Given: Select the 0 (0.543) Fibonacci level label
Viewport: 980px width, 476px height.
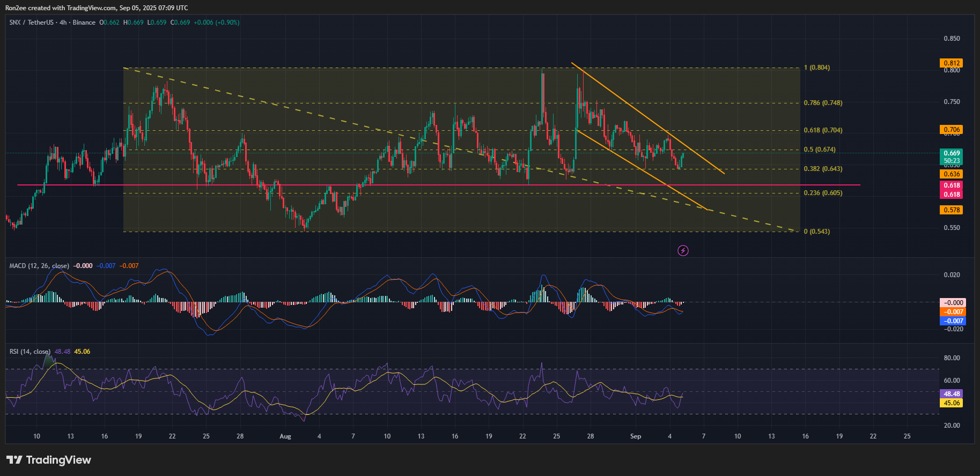Looking at the screenshot, I should click(816, 232).
